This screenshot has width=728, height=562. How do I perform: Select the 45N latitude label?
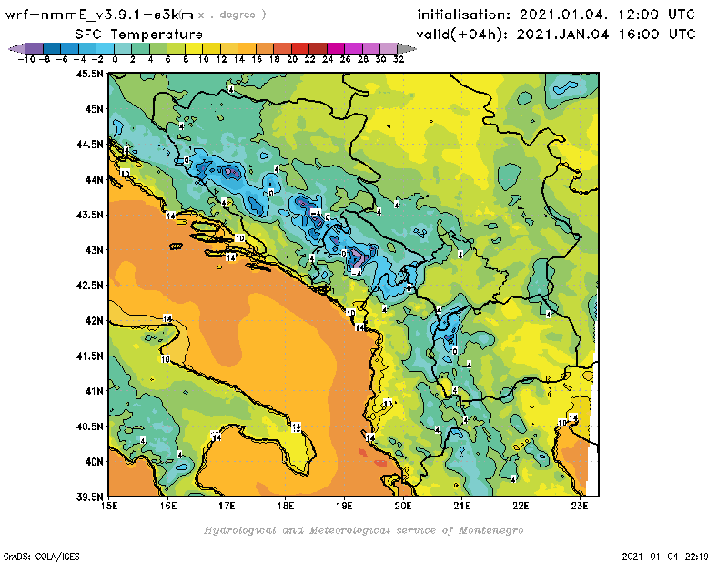[x=95, y=109]
